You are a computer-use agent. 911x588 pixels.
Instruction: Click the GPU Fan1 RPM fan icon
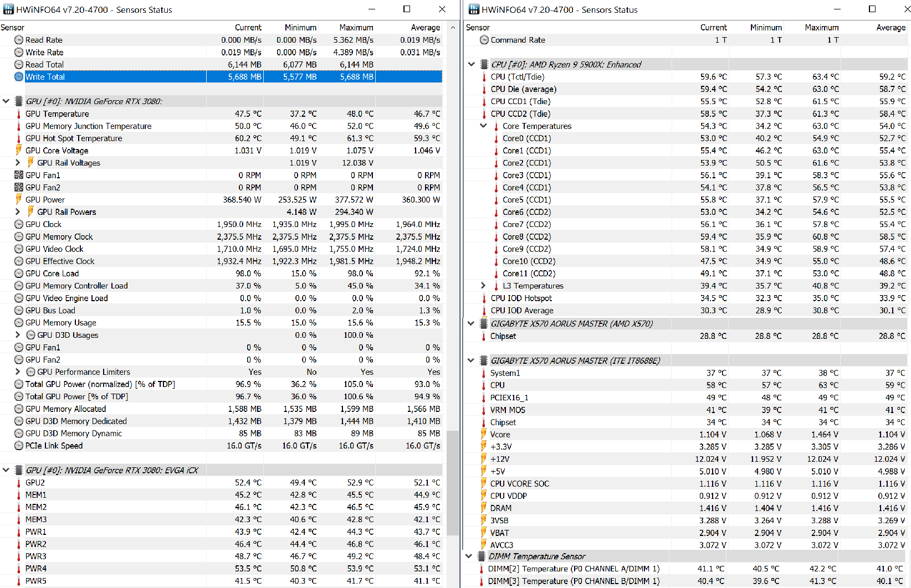[19, 175]
